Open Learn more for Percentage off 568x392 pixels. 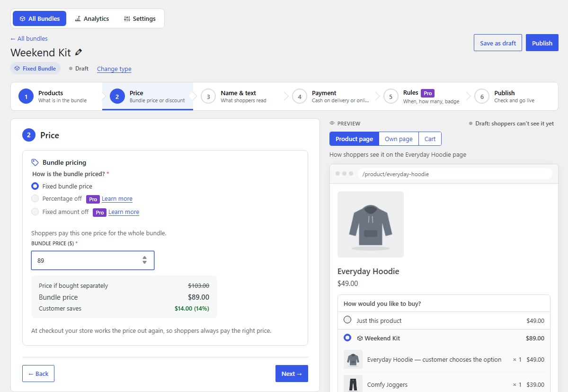tap(117, 199)
